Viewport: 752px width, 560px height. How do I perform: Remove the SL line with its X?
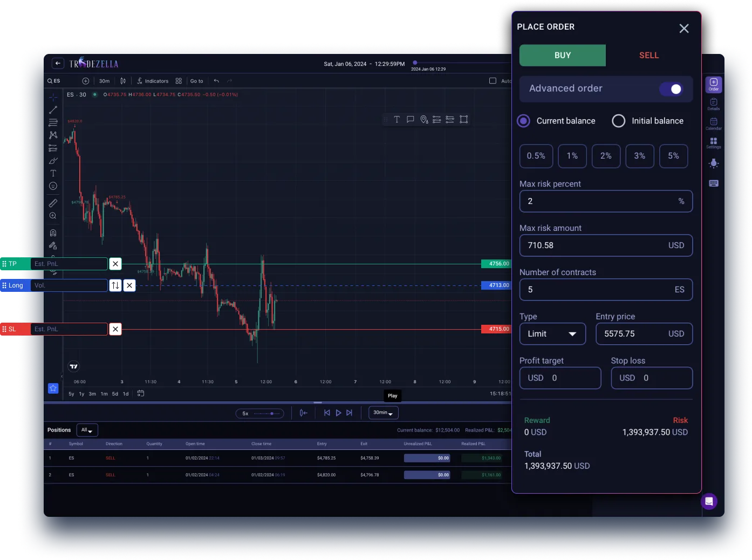click(x=115, y=329)
